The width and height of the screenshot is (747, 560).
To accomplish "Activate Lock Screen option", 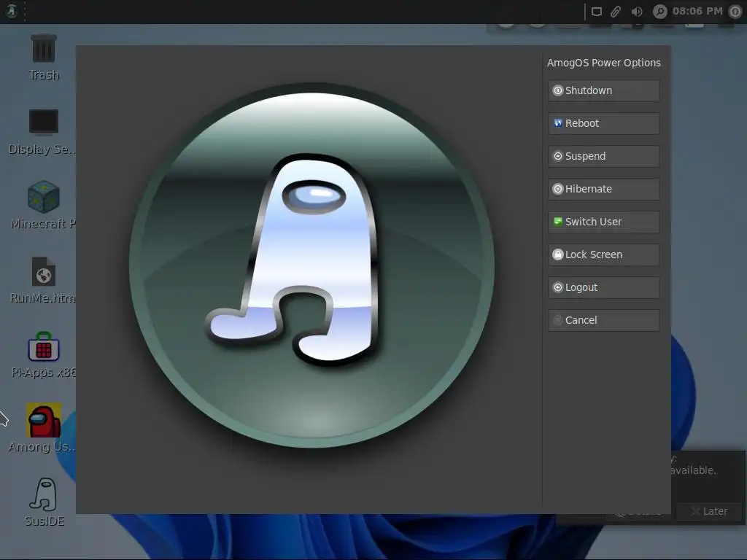I will pyautogui.click(x=603, y=254).
